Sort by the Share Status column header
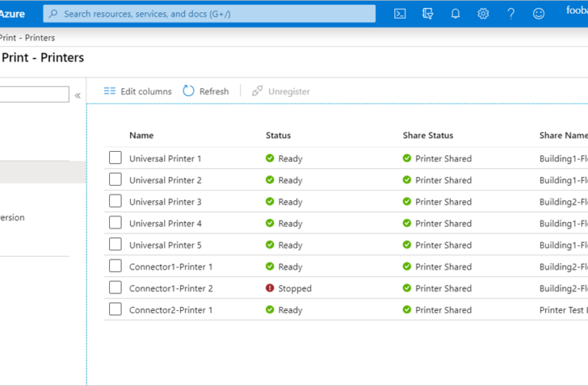The height and width of the screenshot is (386, 588). click(428, 136)
